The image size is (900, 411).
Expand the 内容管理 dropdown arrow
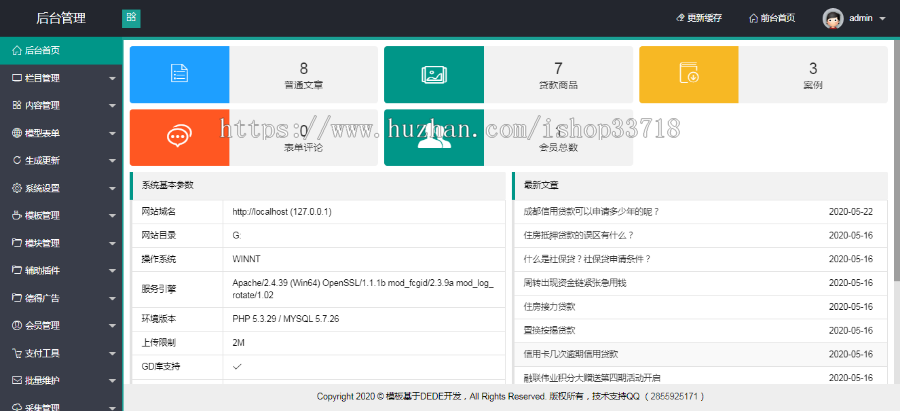[x=112, y=106]
